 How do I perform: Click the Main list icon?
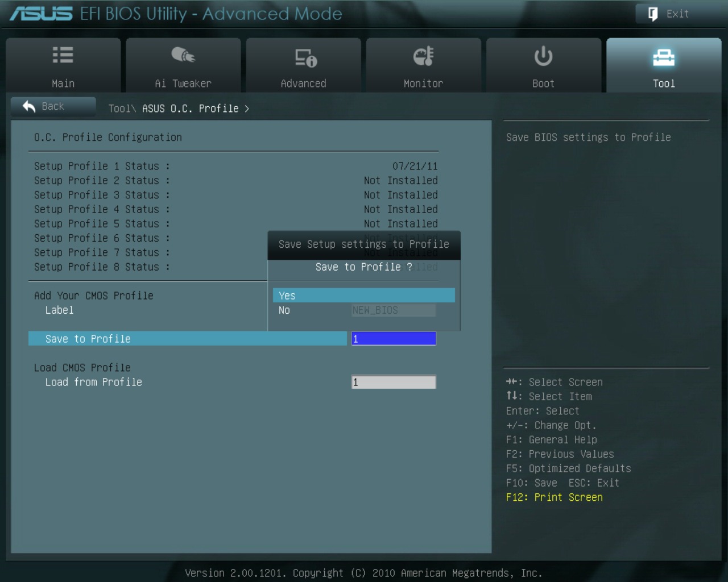click(63, 56)
